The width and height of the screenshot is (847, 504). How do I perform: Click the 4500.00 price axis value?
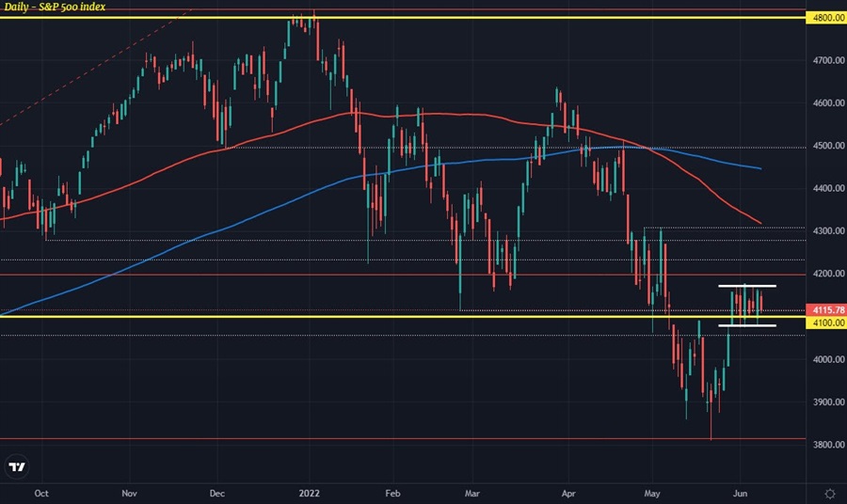828,146
